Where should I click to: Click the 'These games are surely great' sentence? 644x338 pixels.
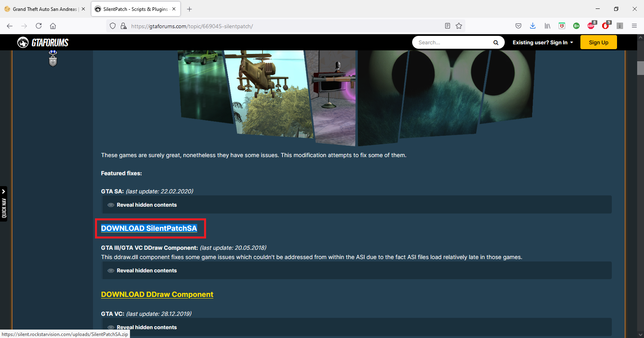(x=254, y=155)
